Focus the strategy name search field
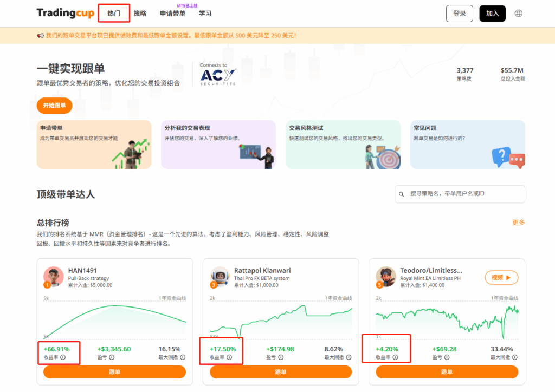This screenshot has height=392, width=555. [x=463, y=194]
